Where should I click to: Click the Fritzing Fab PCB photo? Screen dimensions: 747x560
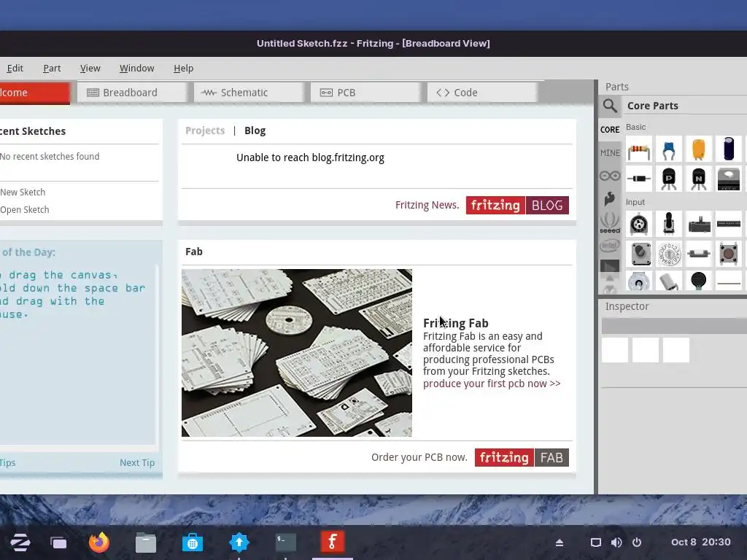(297, 353)
